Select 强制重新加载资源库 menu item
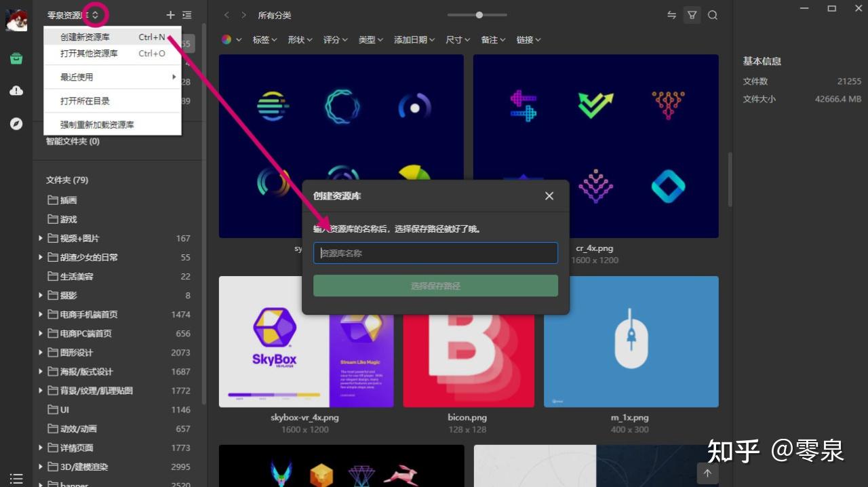This screenshot has height=487, width=868. coord(113,125)
